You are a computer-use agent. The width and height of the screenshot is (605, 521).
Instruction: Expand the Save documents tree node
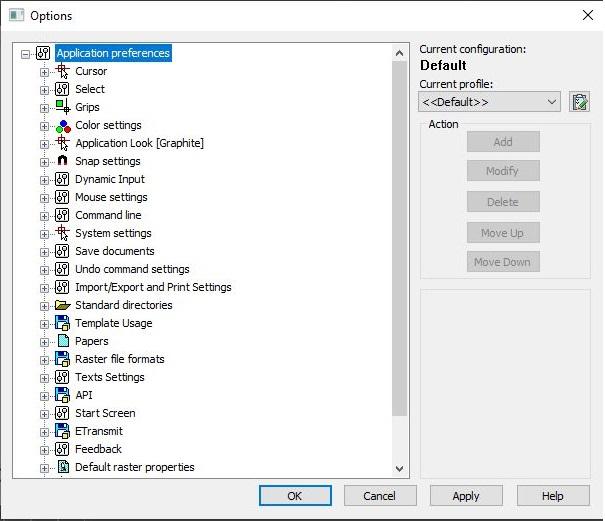(x=44, y=251)
